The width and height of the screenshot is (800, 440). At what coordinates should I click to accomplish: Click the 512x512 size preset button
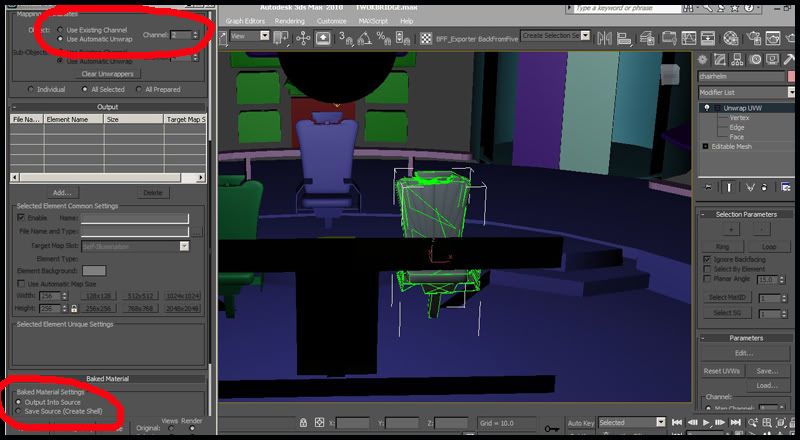point(140,296)
